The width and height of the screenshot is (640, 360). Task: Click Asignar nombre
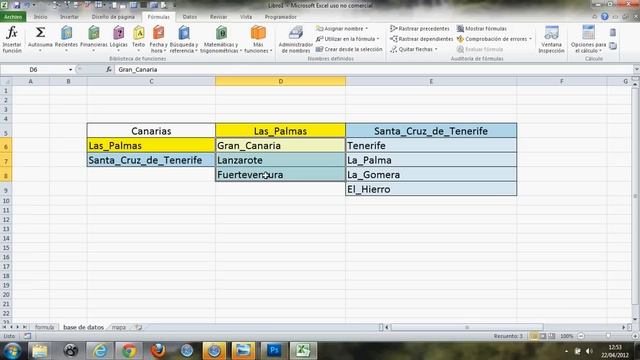342,29
